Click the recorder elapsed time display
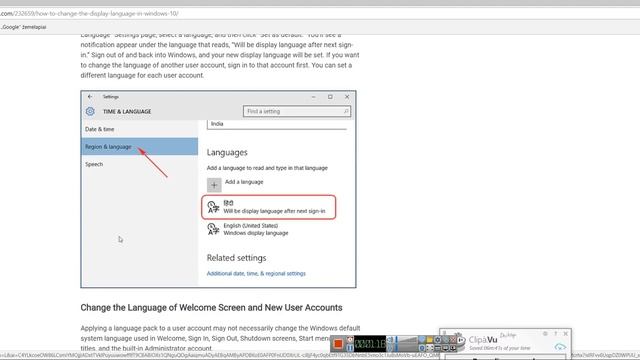 click(x=370, y=344)
